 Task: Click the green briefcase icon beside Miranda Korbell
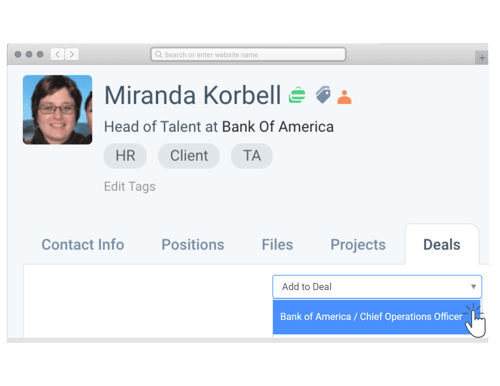tap(297, 95)
